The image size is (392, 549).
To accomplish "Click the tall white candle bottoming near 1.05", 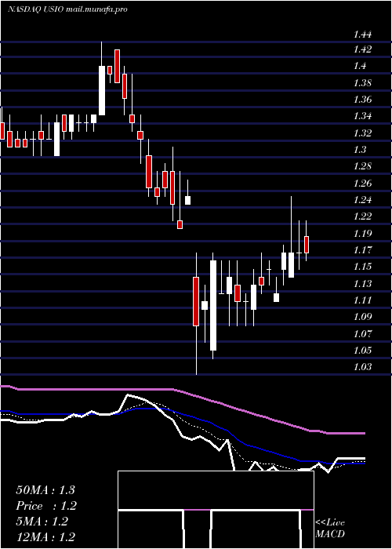I will coord(213,305).
